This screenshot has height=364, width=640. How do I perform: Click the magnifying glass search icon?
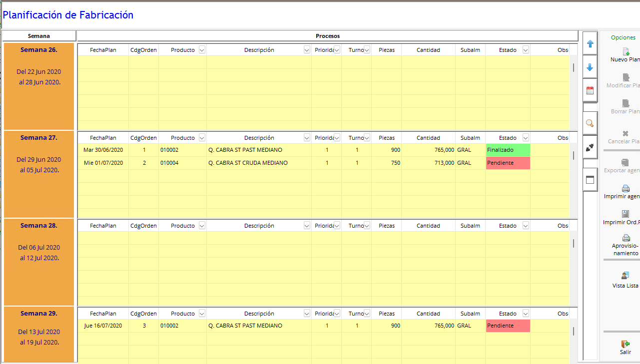pyautogui.click(x=590, y=123)
